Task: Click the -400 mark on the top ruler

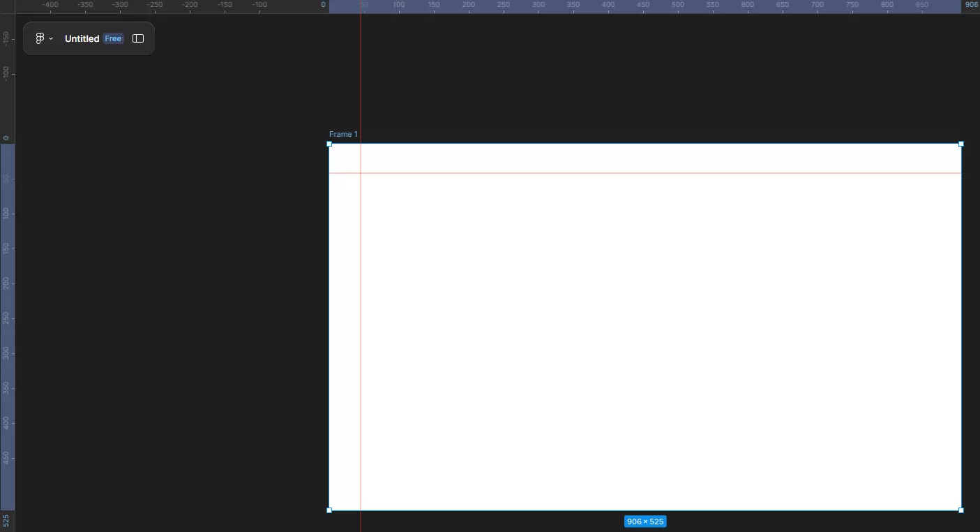Action: [x=50, y=5]
